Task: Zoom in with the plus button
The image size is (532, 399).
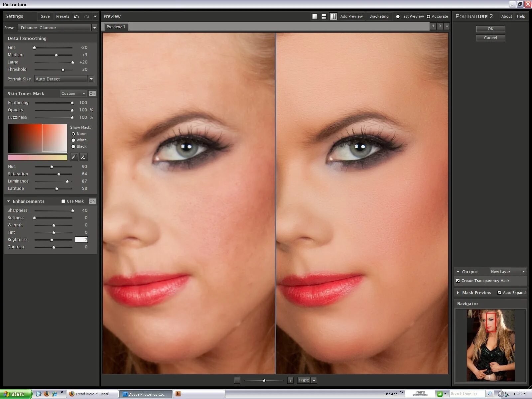Action: coord(290,380)
